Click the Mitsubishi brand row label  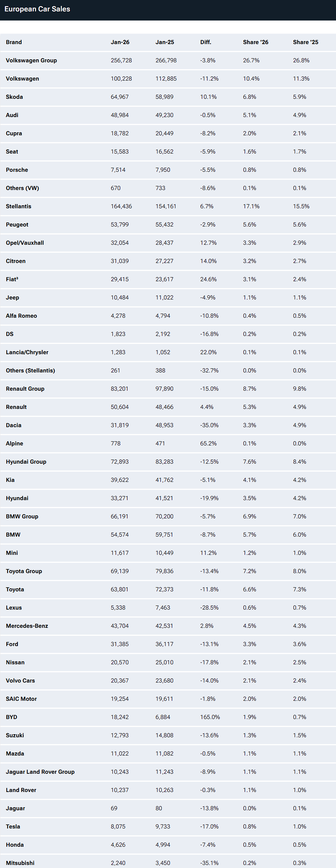point(20,863)
